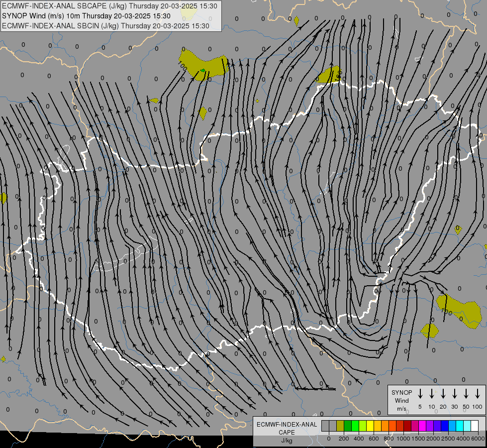This screenshot has width=487, height=448.
Task: Select the cyan swatch left of 4000
Action: (x=460, y=426)
